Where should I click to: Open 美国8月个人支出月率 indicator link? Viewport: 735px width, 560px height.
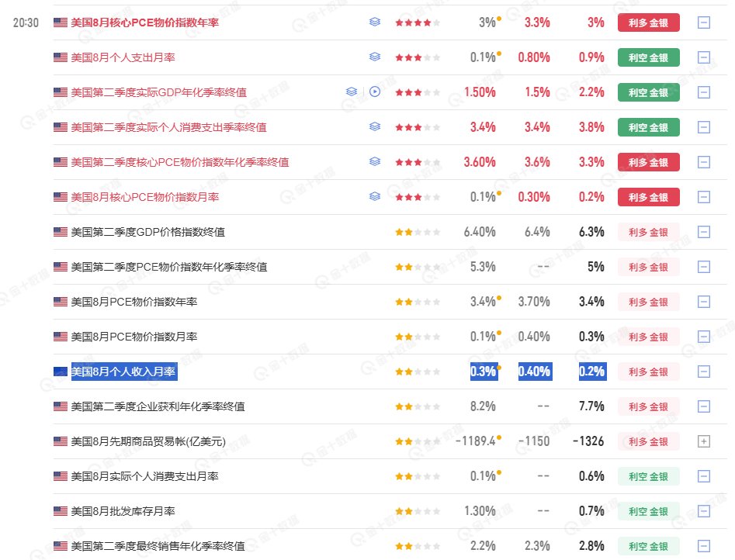point(123,57)
